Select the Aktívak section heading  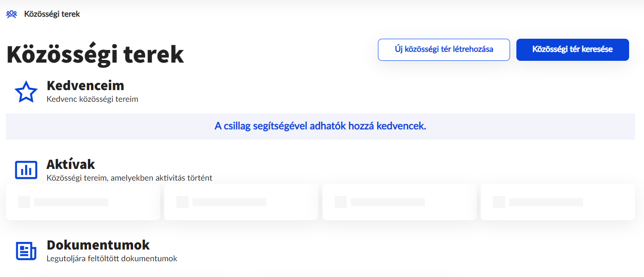[x=71, y=164]
